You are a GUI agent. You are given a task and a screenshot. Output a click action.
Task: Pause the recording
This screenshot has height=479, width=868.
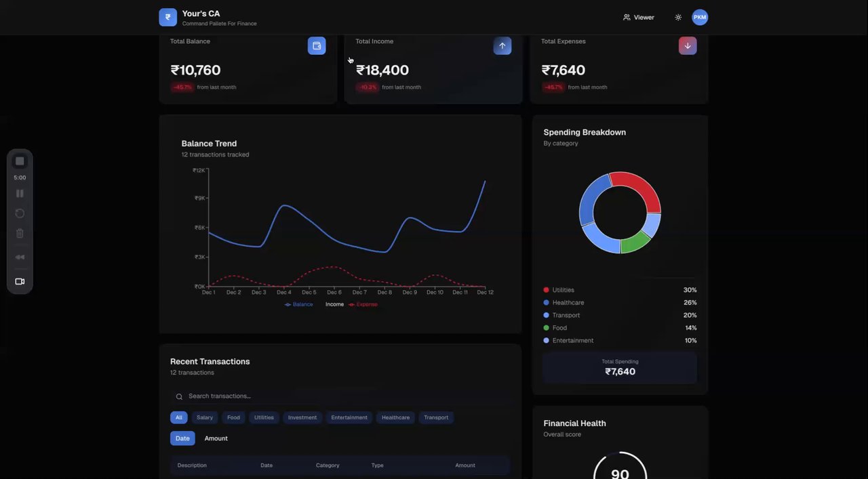pyautogui.click(x=20, y=194)
